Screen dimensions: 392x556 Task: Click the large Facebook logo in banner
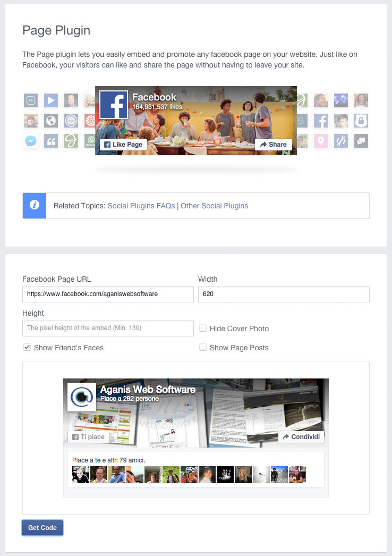point(114,105)
